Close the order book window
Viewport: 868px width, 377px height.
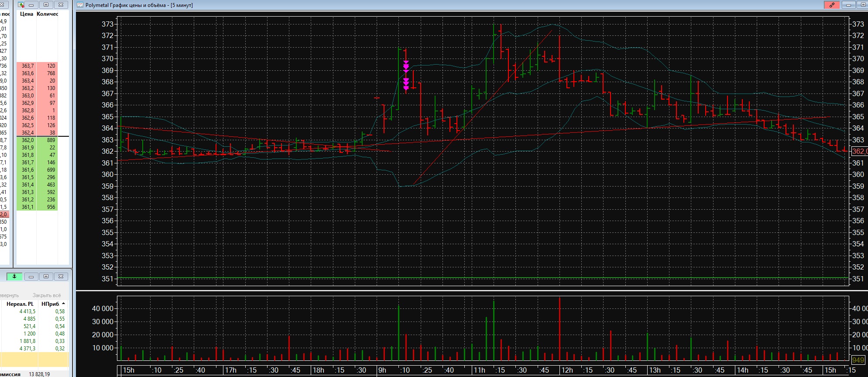61,5
